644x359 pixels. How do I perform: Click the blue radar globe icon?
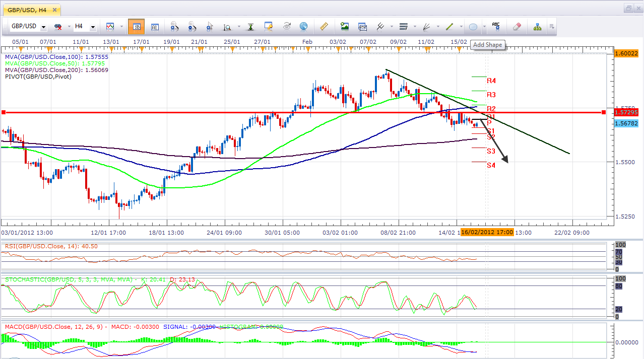[x=303, y=26]
